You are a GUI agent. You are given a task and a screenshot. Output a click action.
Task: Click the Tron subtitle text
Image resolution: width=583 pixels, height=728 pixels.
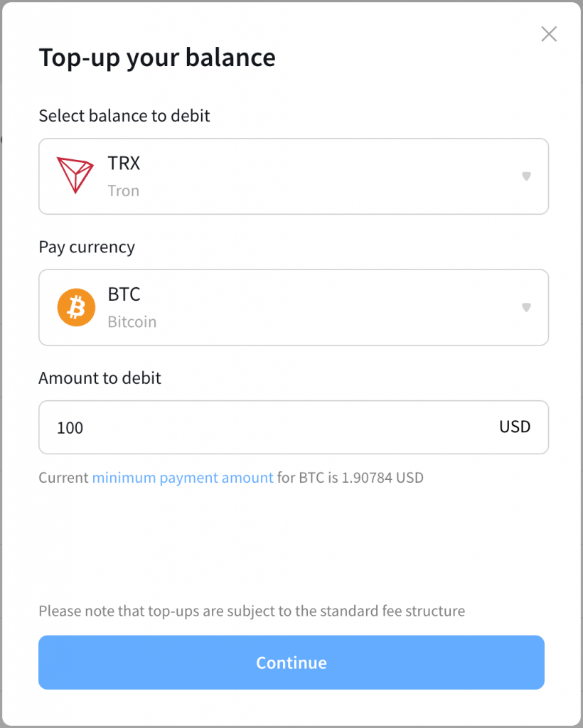tap(123, 191)
